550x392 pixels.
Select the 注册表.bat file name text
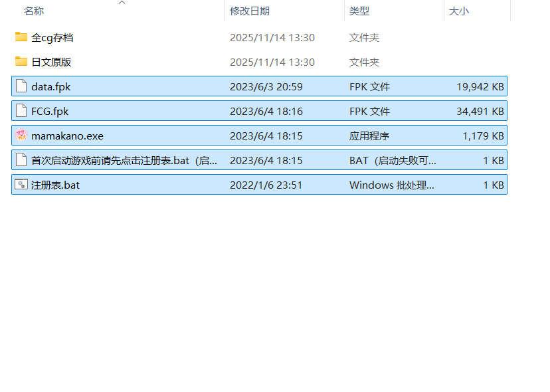(x=55, y=185)
